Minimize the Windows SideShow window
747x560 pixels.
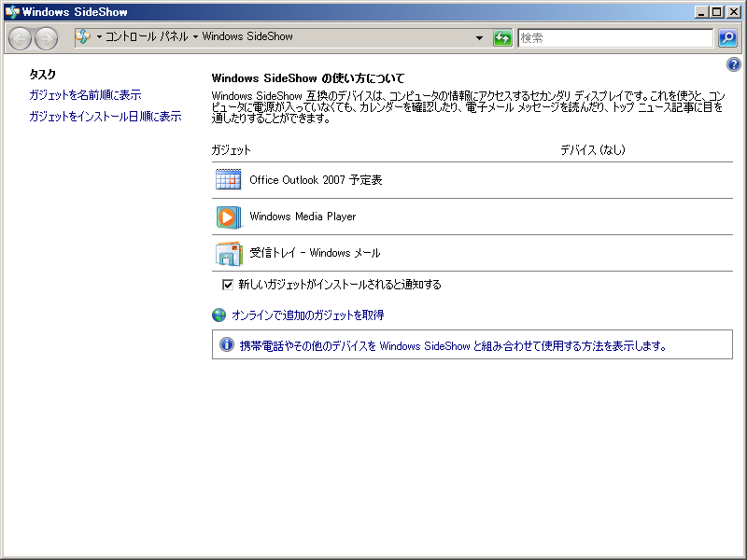click(x=701, y=12)
